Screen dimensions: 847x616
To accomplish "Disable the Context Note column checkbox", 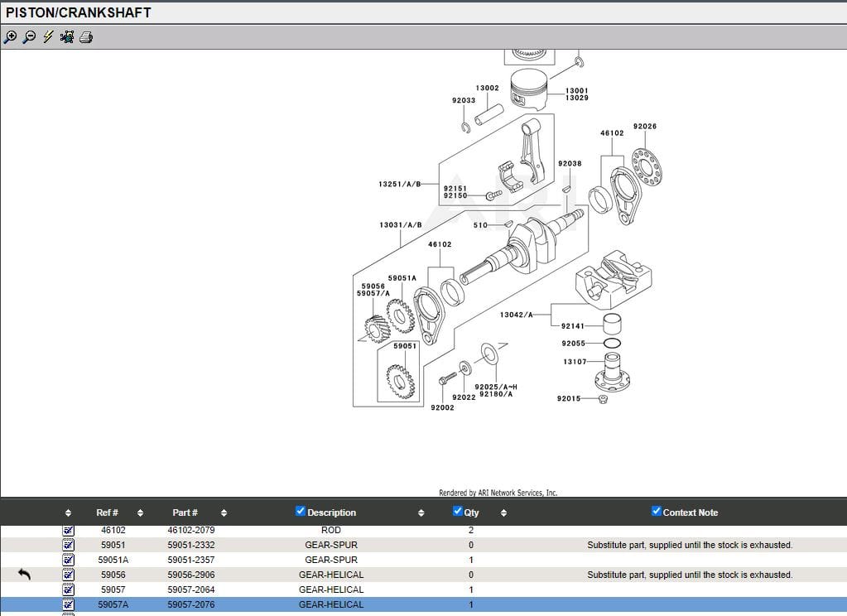I will [657, 512].
